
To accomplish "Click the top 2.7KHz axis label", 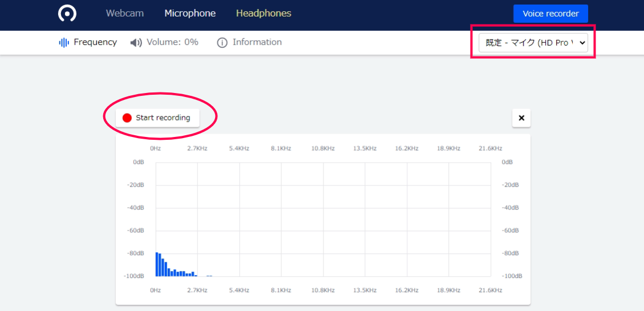I will tap(197, 148).
